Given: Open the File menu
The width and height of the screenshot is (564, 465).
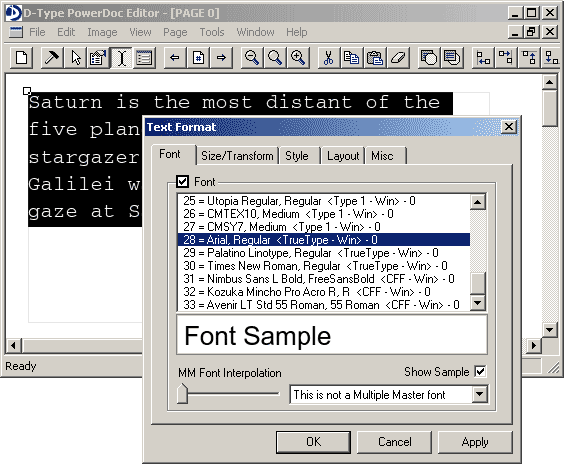Looking at the screenshot, I should pyautogui.click(x=37, y=32).
